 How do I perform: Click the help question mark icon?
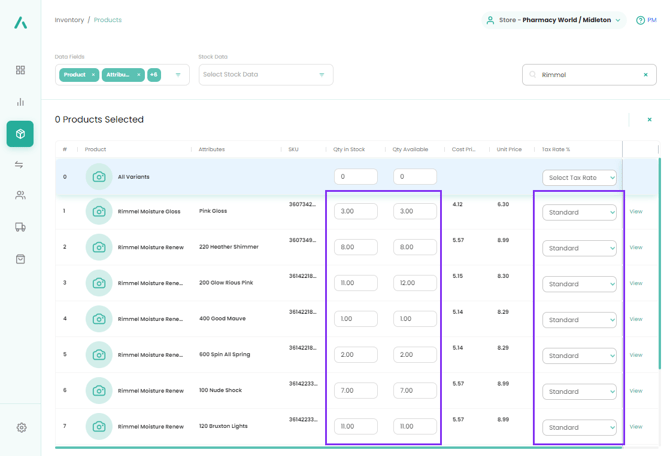[641, 20]
